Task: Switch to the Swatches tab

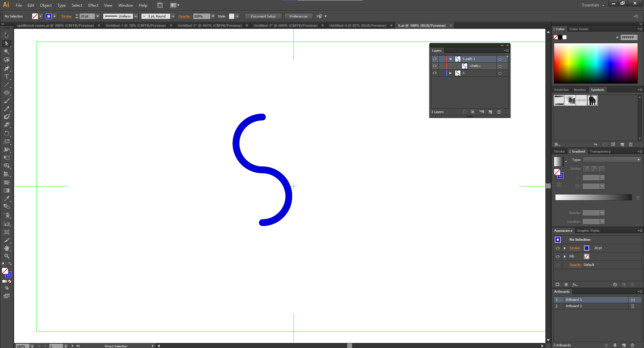Action: pyautogui.click(x=561, y=90)
